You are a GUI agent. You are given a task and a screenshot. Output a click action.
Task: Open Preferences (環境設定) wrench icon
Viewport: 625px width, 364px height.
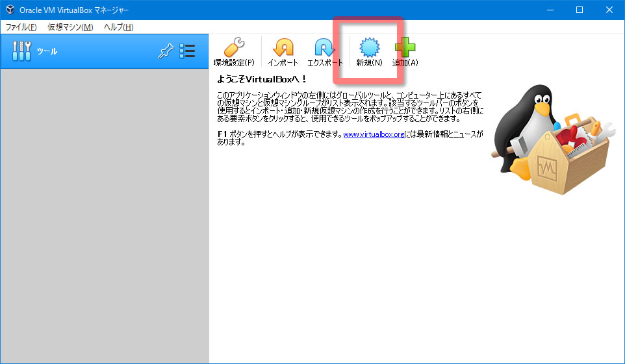click(x=234, y=47)
